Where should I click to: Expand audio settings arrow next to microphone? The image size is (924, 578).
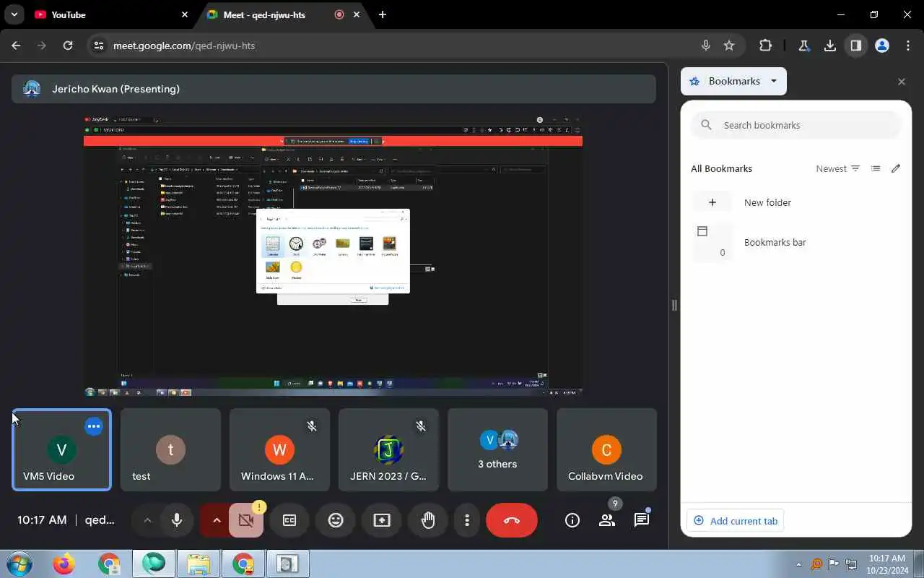click(147, 520)
